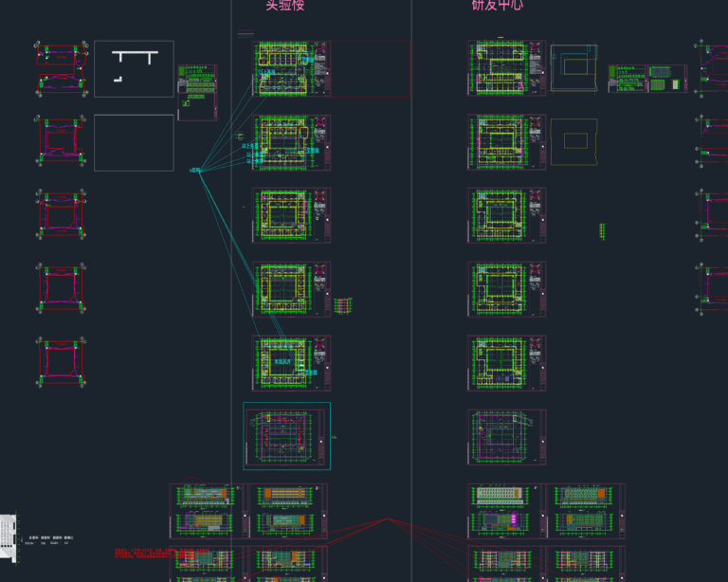Select the upper yellow outline drawing beside 研发中心 plans
The width and height of the screenshot is (728, 582).
pos(573,67)
